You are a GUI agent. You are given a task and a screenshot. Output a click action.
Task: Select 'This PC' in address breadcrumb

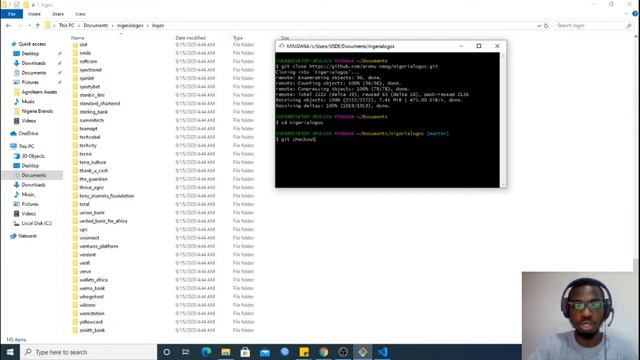67,25
